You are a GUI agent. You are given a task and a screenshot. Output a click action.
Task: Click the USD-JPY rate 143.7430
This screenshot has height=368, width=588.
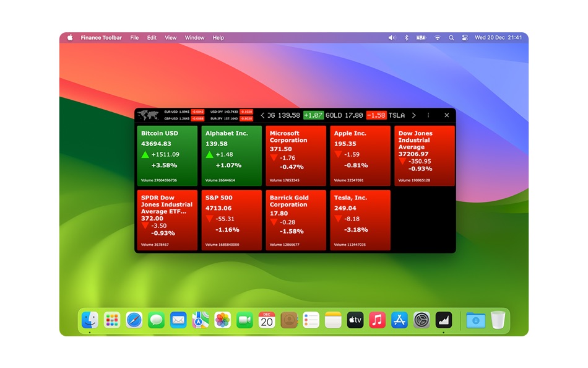[x=224, y=112]
